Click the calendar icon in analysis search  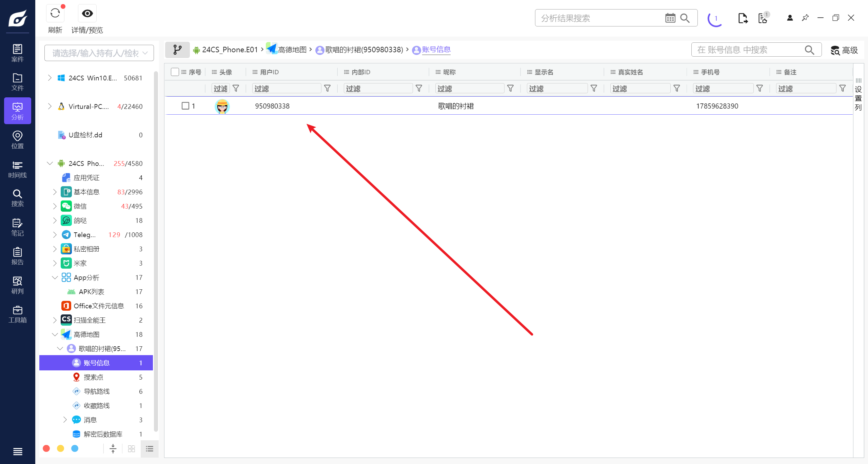pos(670,18)
